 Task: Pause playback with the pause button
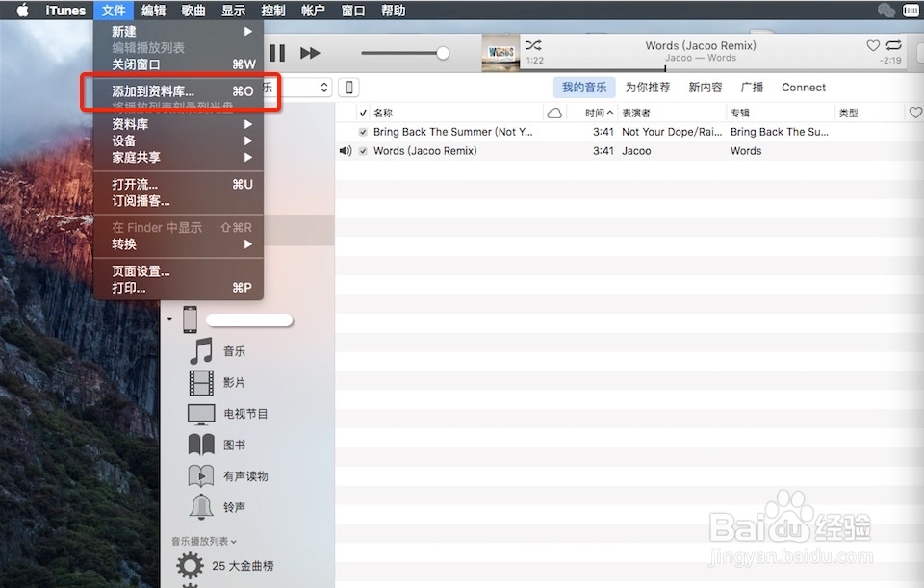[x=277, y=53]
